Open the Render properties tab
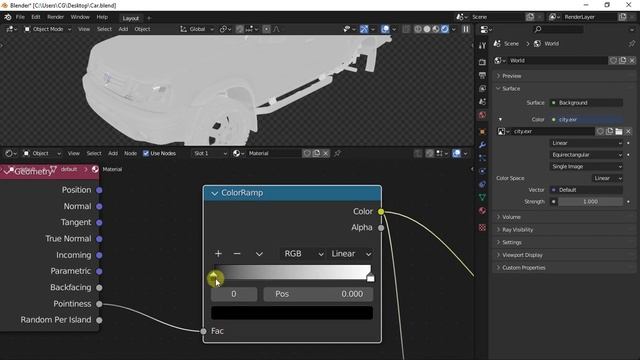 (x=482, y=62)
